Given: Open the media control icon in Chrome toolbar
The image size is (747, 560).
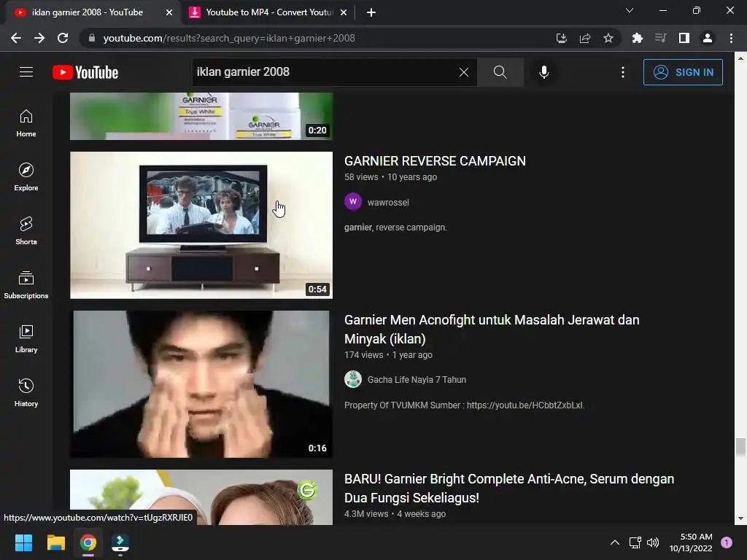Looking at the screenshot, I should tap(661, 38).
